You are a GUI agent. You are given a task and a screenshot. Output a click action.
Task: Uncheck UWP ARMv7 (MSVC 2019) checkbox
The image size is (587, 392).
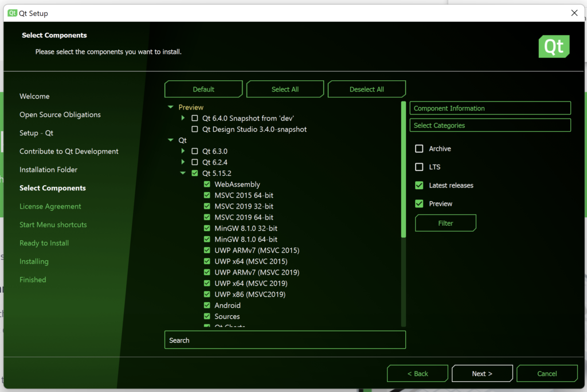tap(207, 272)
